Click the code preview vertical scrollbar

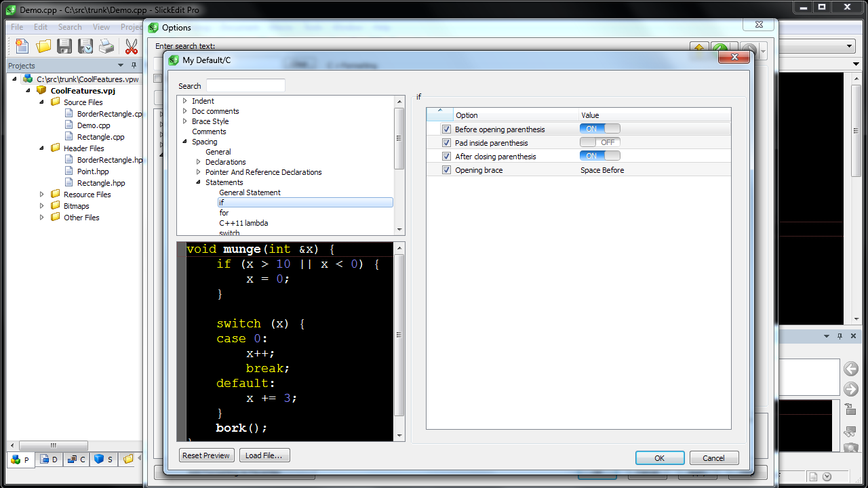pos(399,342)
